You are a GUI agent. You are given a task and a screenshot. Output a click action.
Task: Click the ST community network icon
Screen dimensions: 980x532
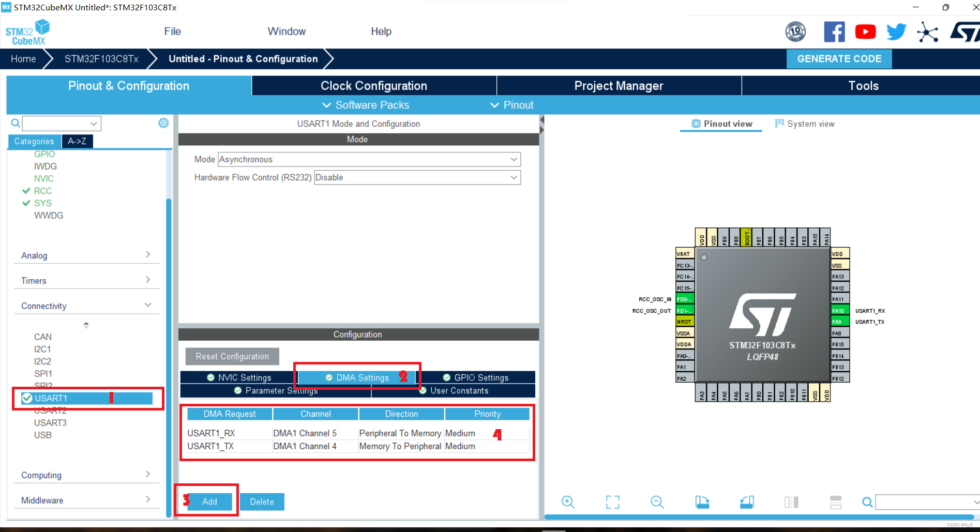coord(927,32)
